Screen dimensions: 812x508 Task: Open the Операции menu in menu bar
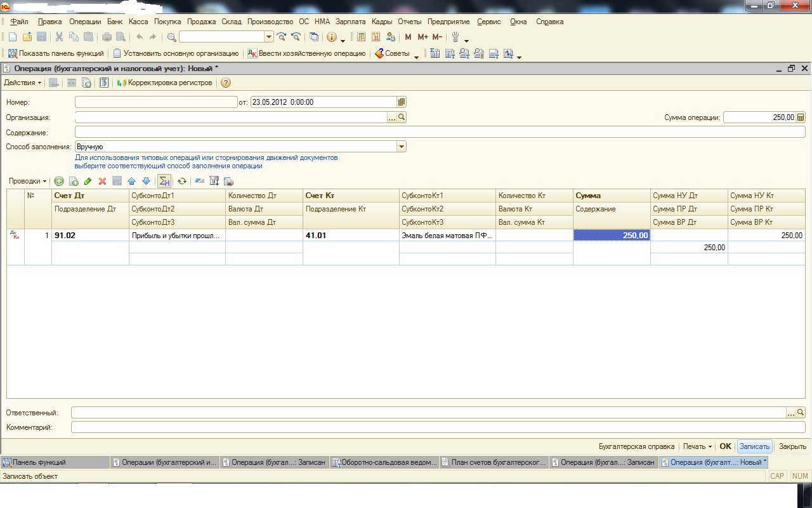(x=85, y=22)
